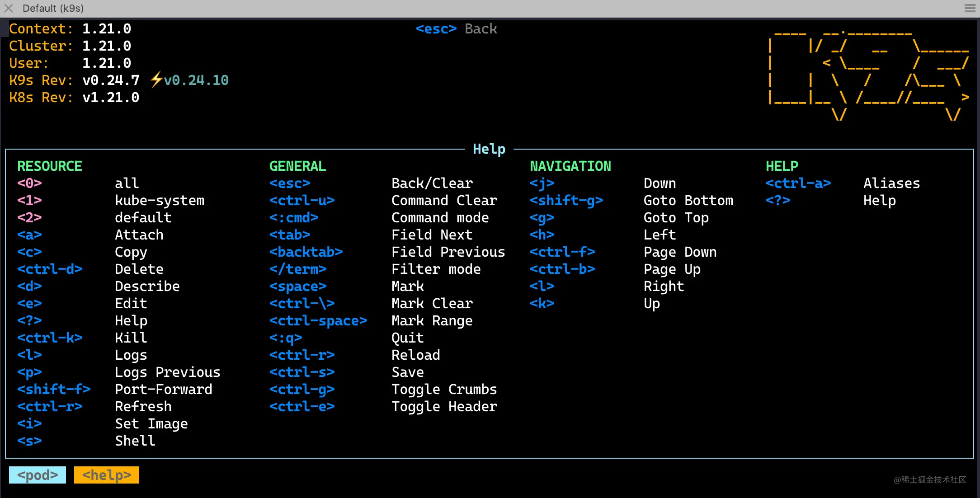Click the <ctrl-k> shortcut key
980x498 pixels.
50,338
